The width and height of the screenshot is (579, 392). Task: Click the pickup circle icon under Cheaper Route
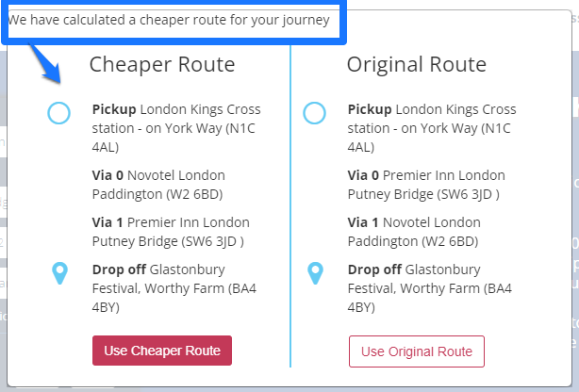[58, 113]
